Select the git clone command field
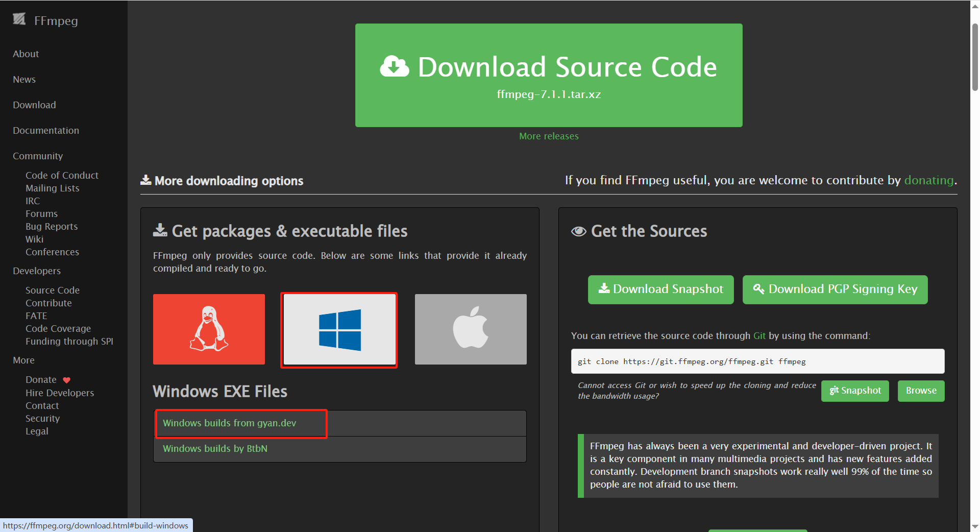This screenshot has height=532, width=980. coord(757,361)
